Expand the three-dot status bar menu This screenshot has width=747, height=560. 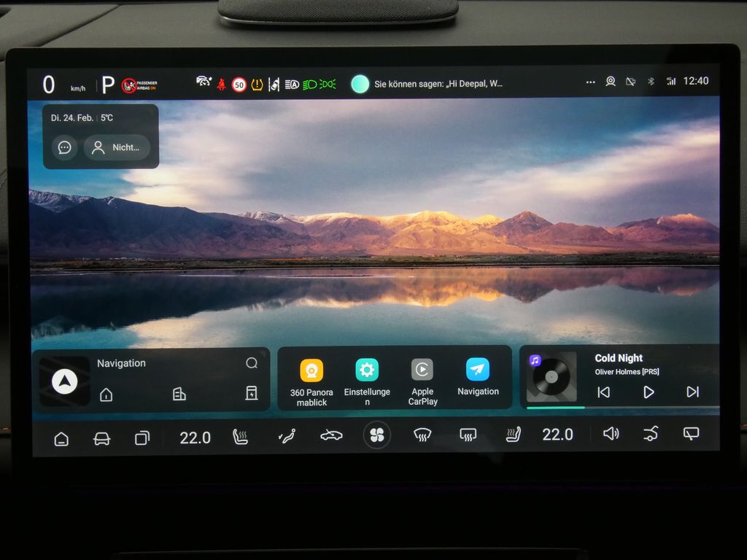pos(590,82)
